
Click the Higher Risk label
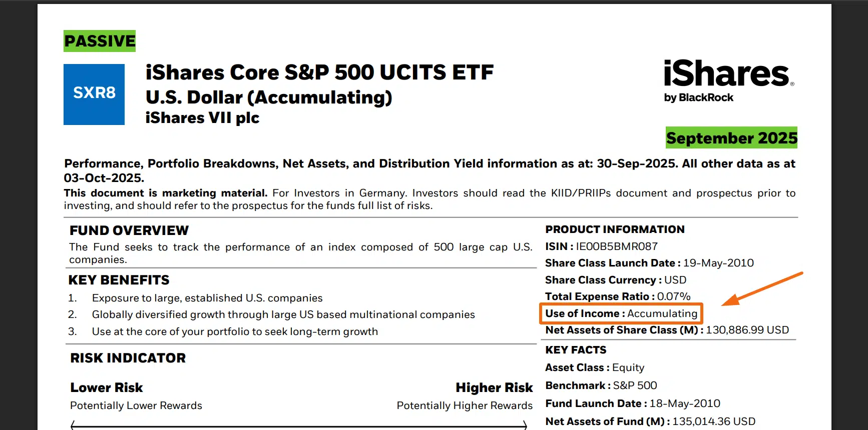tap(494, 387)
